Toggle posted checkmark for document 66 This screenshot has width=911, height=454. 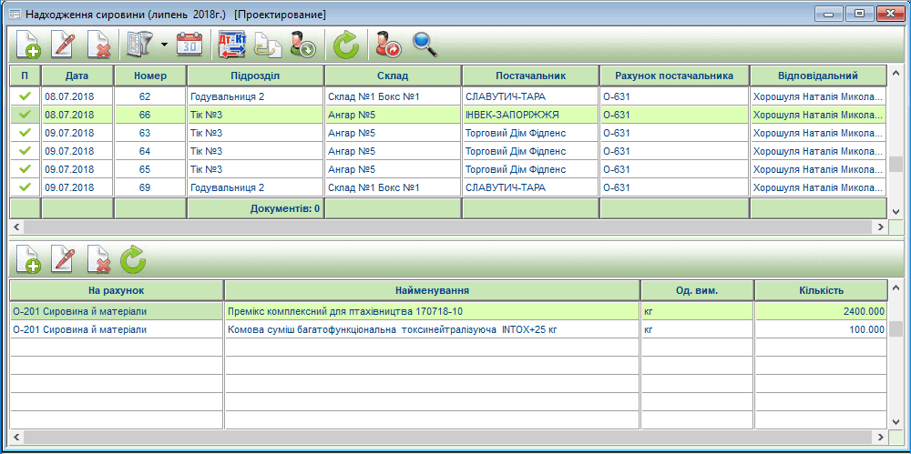[x=25, y=115]
